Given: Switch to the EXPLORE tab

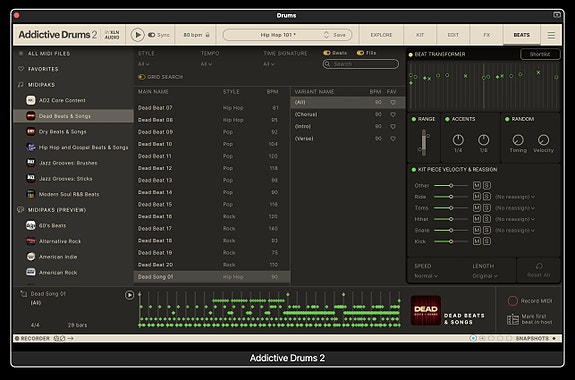Looking at the screenshot, I should [x=381, y=35].
